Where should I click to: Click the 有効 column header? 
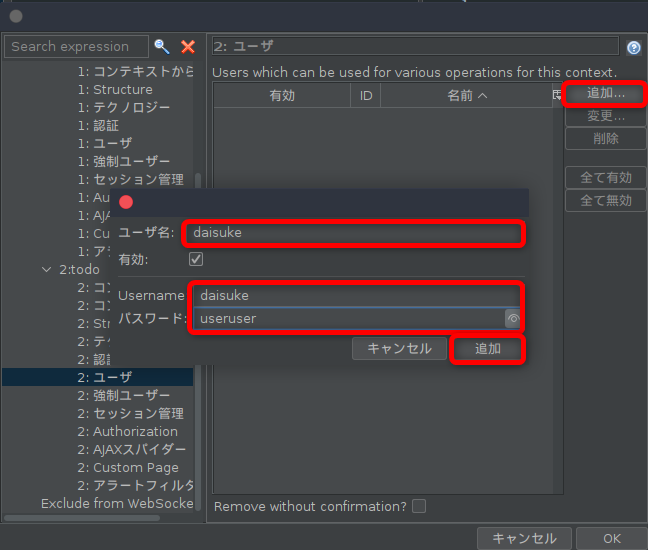tap(282, 95)
